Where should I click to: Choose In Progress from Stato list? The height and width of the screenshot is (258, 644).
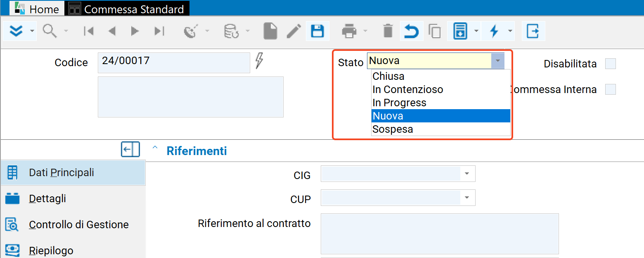click(x=440, y=103)
